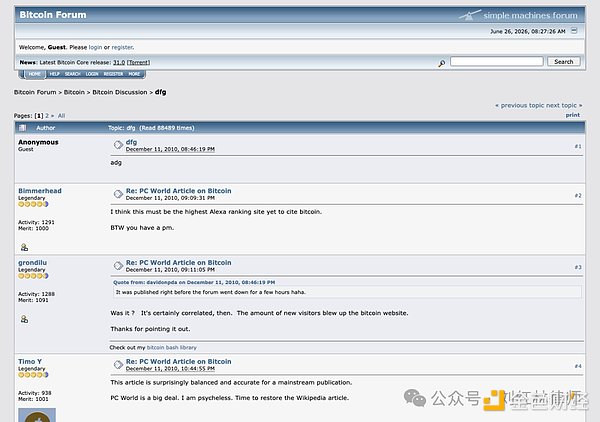Open Timo Y's Re: PC World Article title

click(179, 362)
